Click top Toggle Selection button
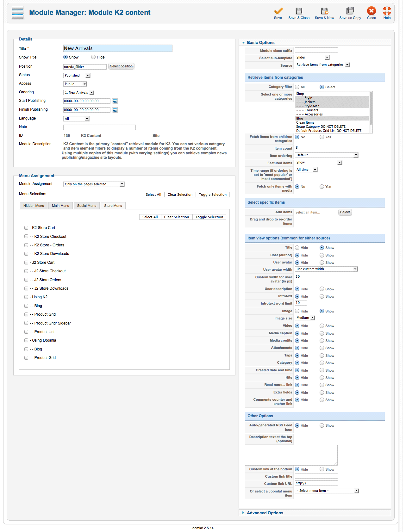This screenshot has height=532, width=406. coord(213,195)
